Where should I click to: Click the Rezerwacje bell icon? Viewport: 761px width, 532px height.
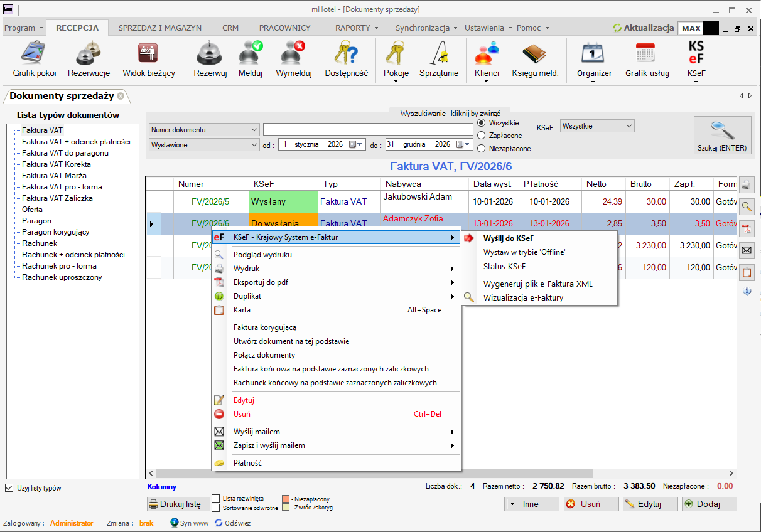[x=89, y=60]
